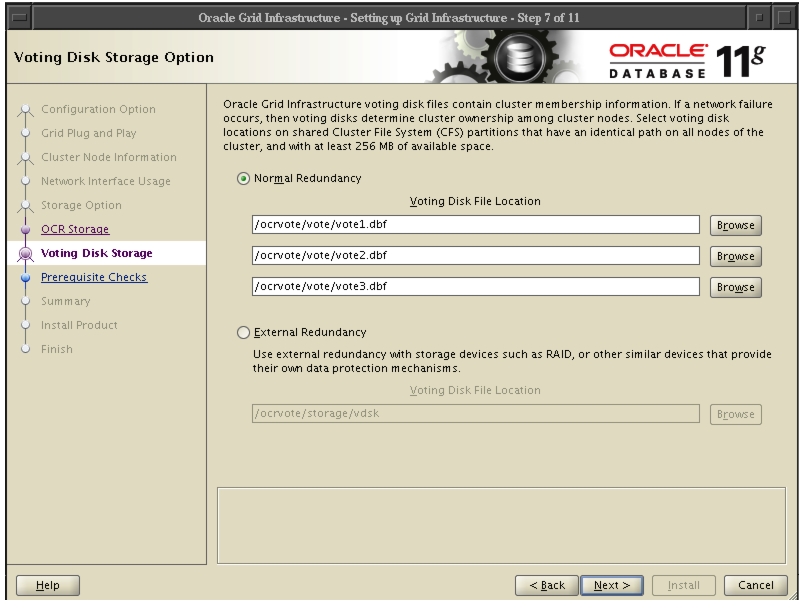Browse for the vote2.dbf file location
The width and height of the screenshot is (802, 613).
click(736, 256)
